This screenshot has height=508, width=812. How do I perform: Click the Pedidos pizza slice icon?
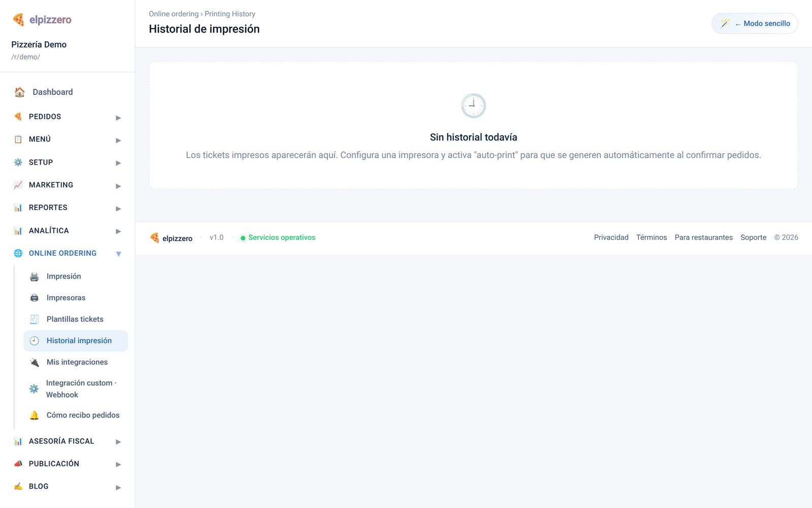pyautogui.click(x=18, y=116)
